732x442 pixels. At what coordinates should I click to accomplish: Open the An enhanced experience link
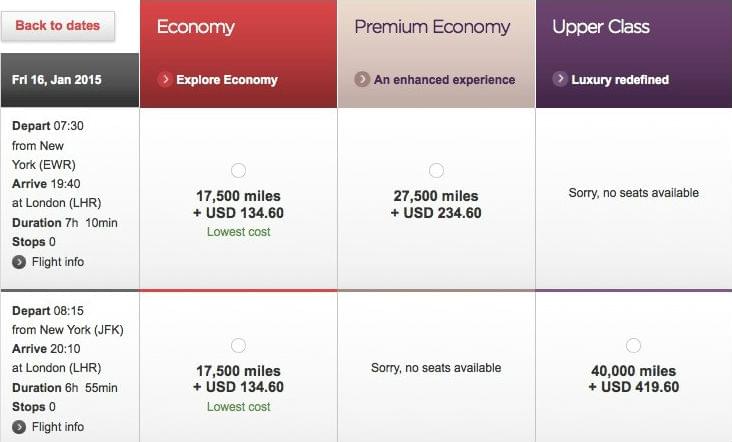444,80
